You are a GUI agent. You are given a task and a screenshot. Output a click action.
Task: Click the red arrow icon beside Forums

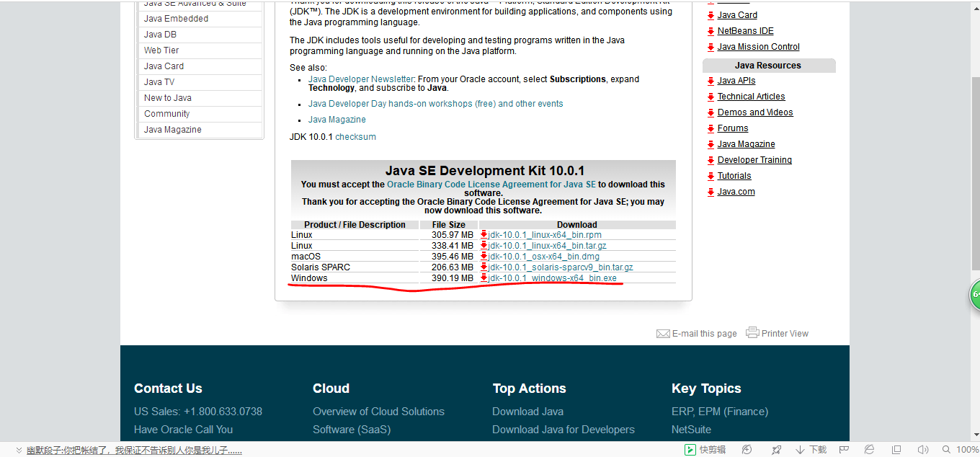tap(710, 128)
